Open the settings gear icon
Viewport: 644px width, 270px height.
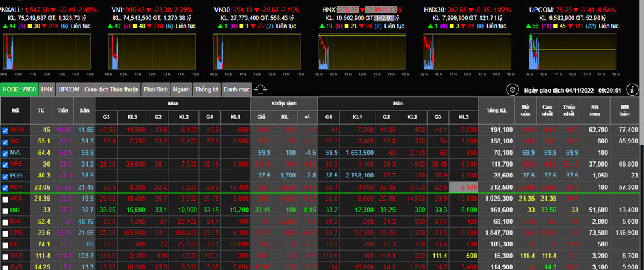[513, 90]
